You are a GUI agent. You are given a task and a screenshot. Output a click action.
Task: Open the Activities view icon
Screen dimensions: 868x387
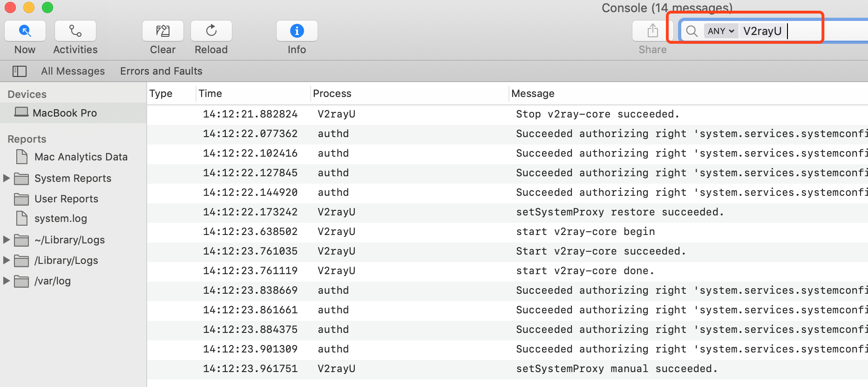coord(75,31)
